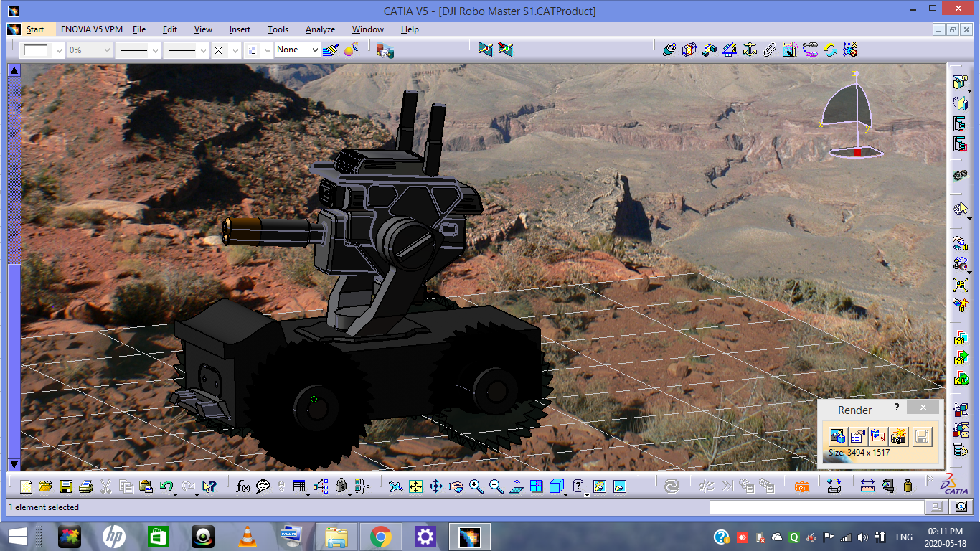Screen dimensions: 980x551
Task: Open the ENOVIA V5 VPM menu
Action: [x=91, y=29]
